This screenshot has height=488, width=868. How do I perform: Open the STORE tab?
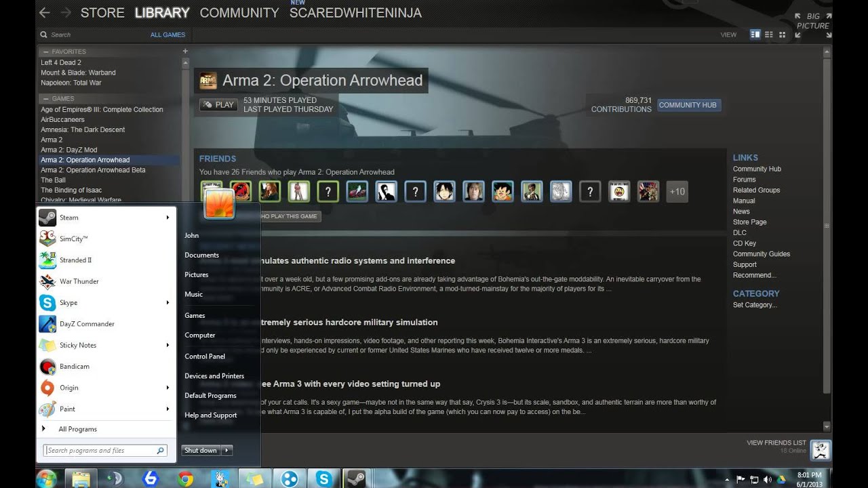[102, 13]
